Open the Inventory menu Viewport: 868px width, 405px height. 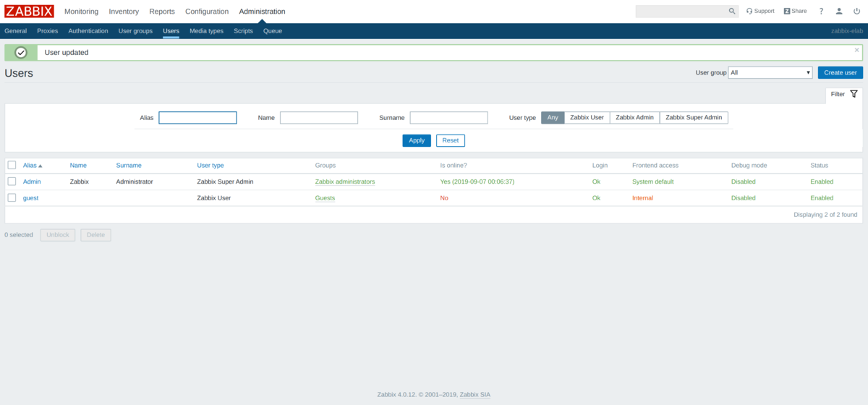[x=124, y=12]
